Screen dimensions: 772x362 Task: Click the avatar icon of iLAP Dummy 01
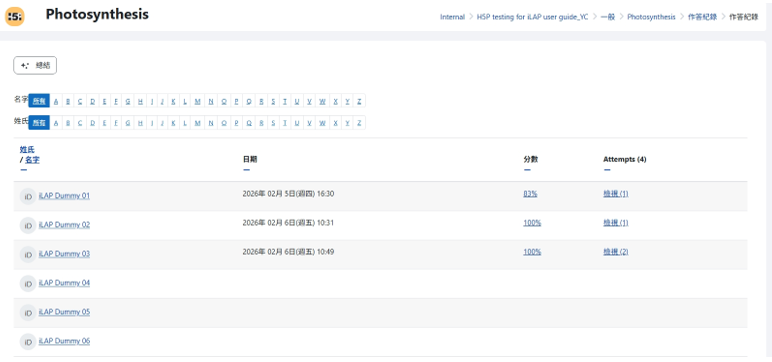tap(28, 196)
